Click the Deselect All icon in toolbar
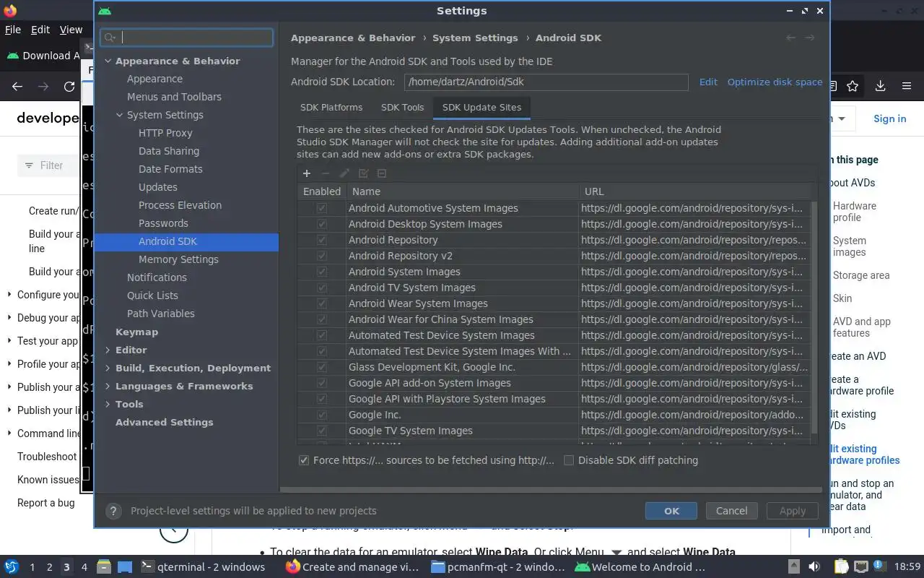Image resolution: width=924 pixels, height=578 pixels. click(382, 173)
